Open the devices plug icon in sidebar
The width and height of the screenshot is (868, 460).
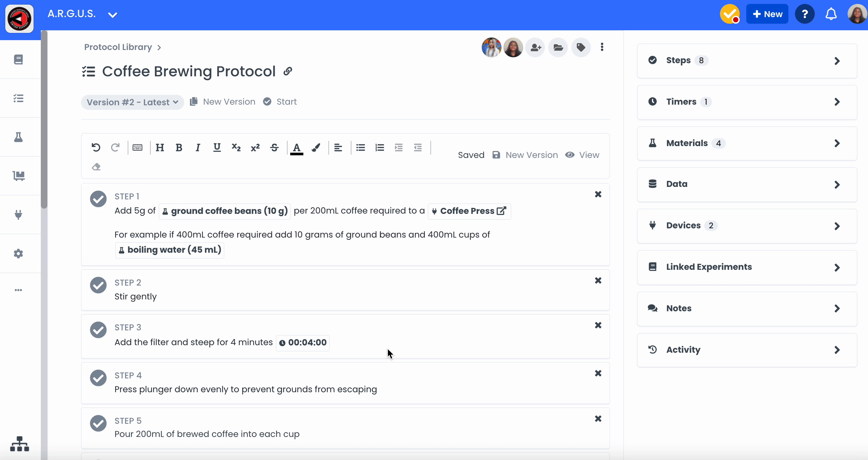coord(18,214)
